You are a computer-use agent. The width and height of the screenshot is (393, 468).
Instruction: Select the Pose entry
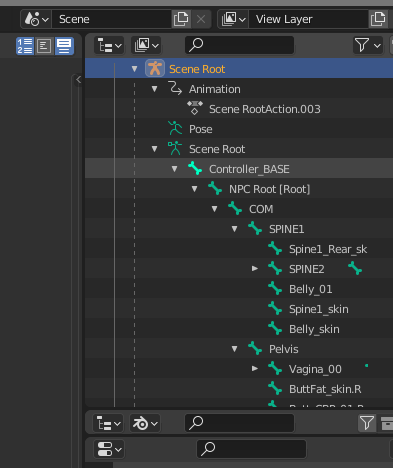point(201,129)
